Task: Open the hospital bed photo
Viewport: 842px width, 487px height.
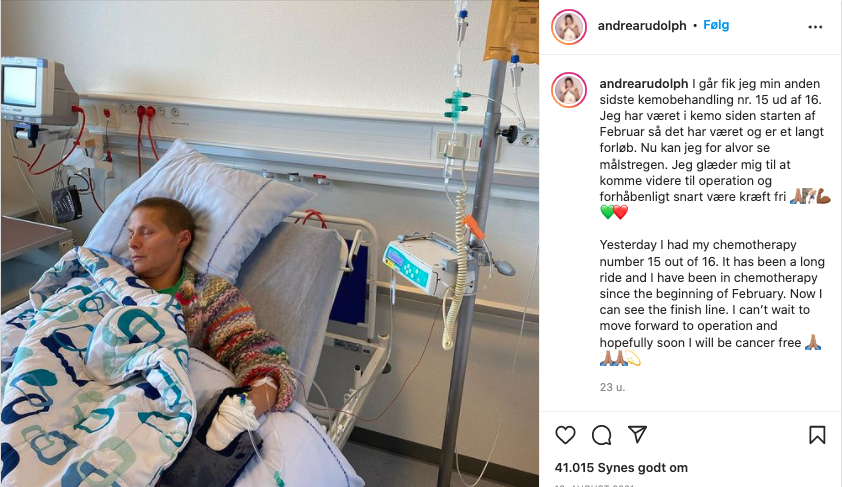Action: [270, 243]
